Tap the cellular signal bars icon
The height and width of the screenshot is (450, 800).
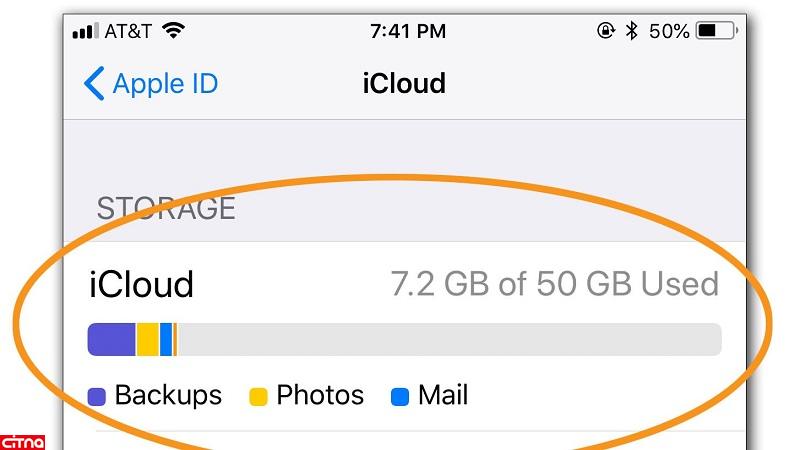coord(85,31)
